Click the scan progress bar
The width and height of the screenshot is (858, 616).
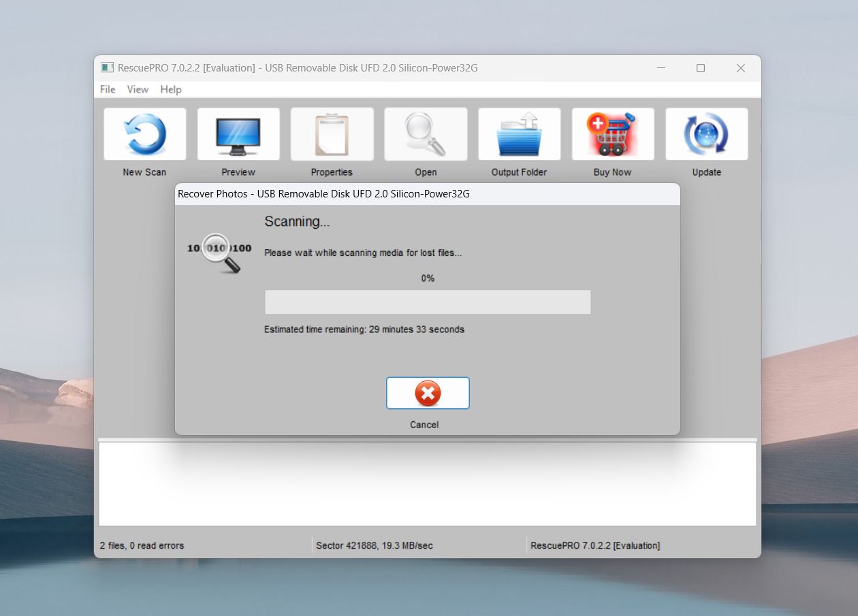pos(428,302)
